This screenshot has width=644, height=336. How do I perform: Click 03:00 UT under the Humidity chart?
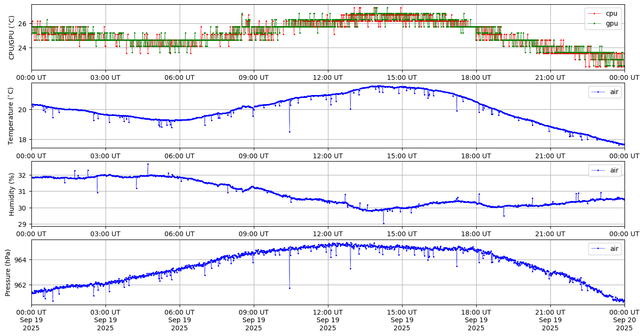click(106, 234)
